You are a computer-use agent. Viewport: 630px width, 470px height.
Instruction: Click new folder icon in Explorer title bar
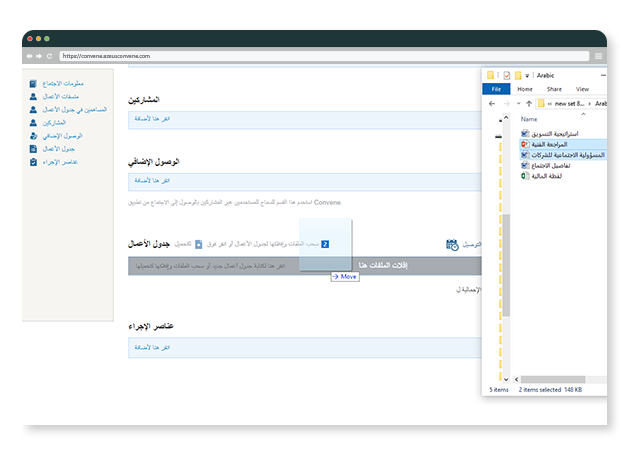[x=518, y=75]
